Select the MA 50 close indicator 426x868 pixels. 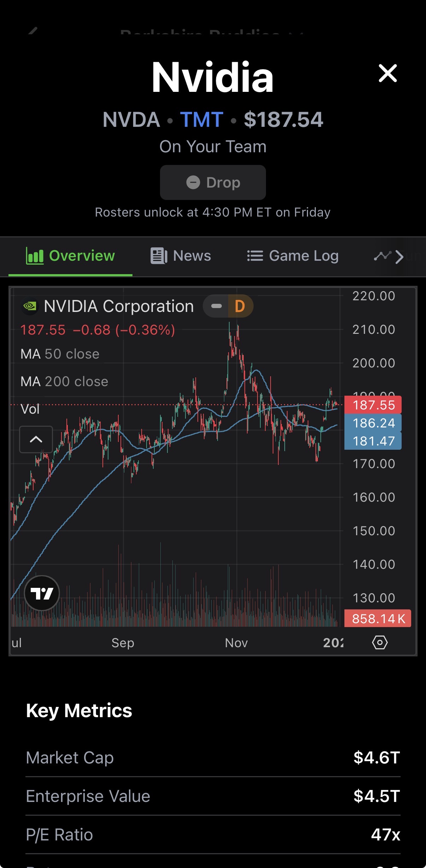pos(60,354)
